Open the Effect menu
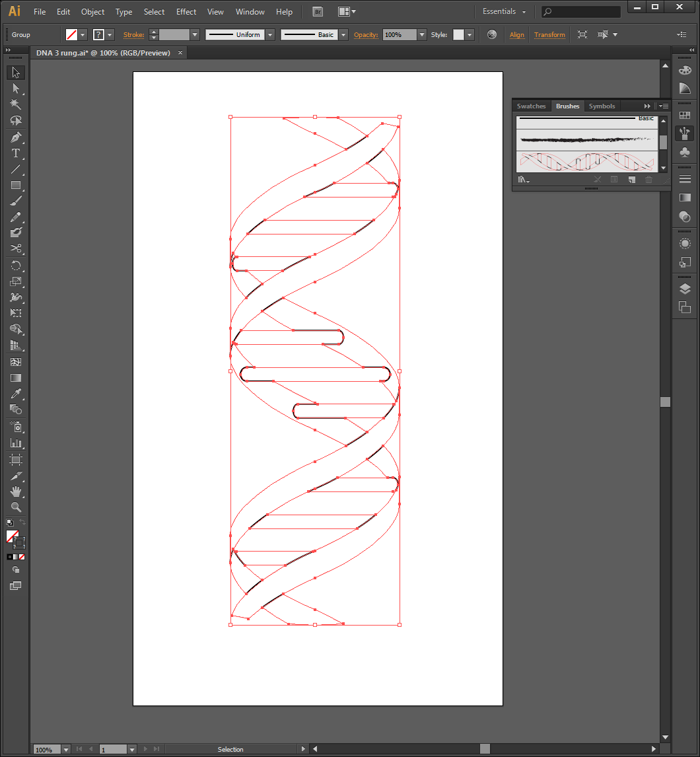The height and width of the screenshot is (757, 700). [186, 11]
